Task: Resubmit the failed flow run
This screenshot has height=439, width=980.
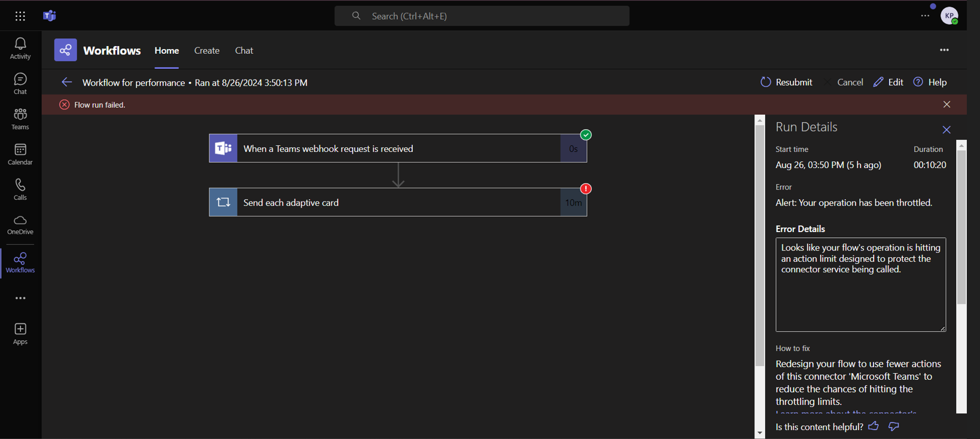Action: click(786, 82)
